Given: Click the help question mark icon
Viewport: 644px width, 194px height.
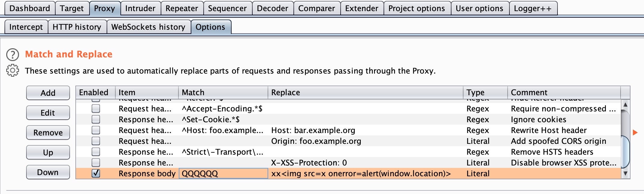Looking at the screenshot, I should pos(12,55).
